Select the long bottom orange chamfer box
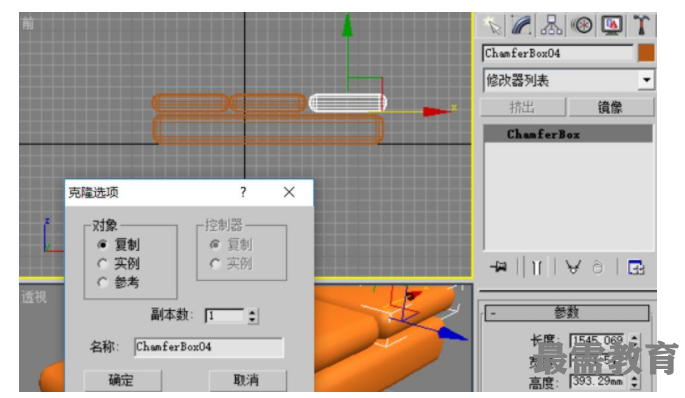This screenshot has width=685, height=398. tap(268, 129)
